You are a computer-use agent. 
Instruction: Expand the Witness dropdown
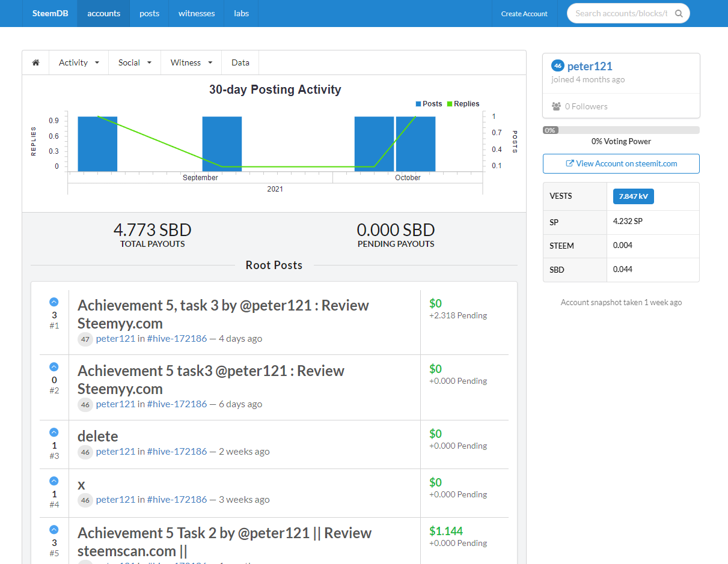191,62
